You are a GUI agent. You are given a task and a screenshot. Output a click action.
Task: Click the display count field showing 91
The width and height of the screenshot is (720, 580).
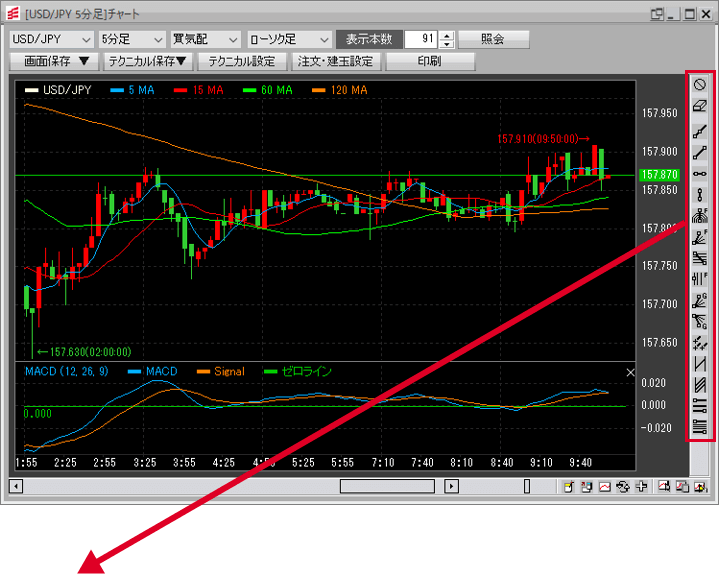click(422, 39)
